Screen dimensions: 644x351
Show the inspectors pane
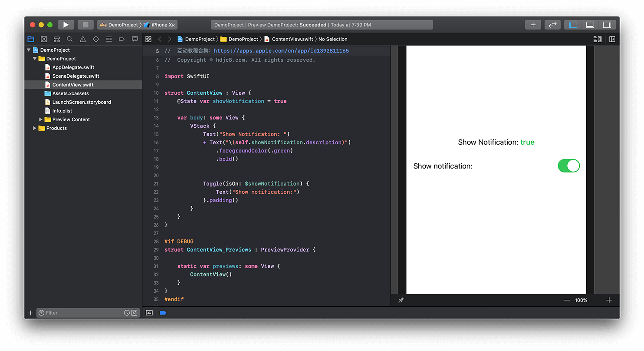607,25
